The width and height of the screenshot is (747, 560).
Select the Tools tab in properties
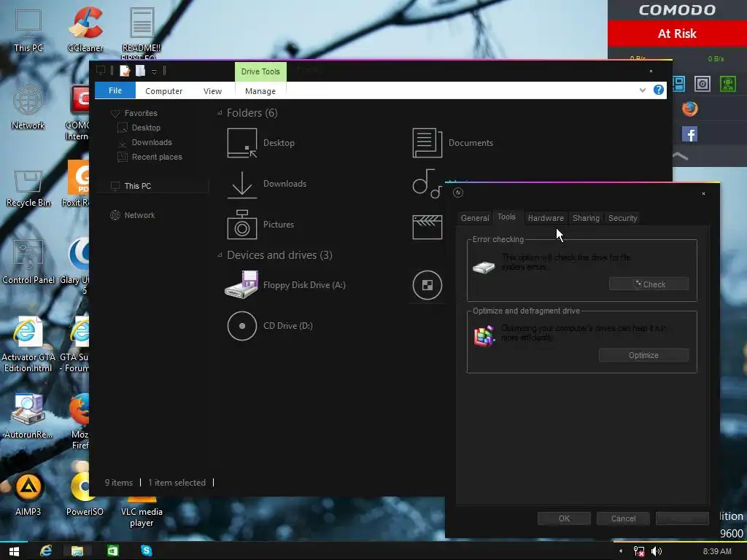click(506, 217)
